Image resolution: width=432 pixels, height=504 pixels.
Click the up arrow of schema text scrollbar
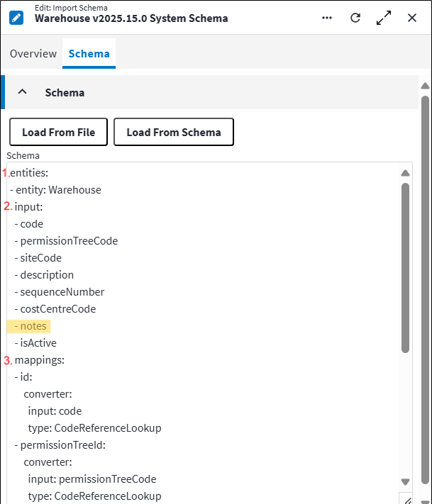pyautogui.click(x=405, y=173)
